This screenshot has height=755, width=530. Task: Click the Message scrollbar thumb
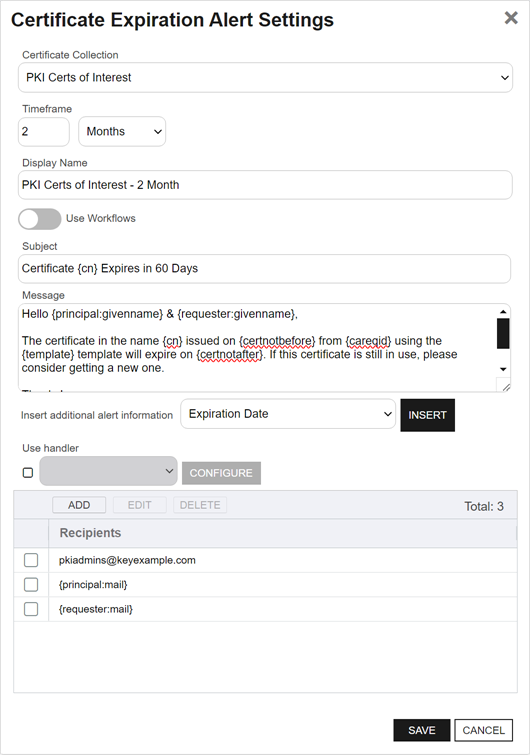[503, 333]
